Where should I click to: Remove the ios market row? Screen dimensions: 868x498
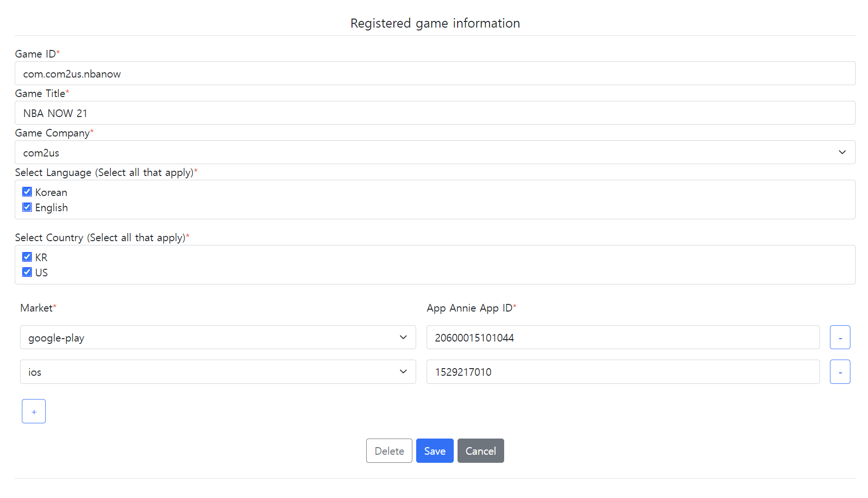[840, 371]
